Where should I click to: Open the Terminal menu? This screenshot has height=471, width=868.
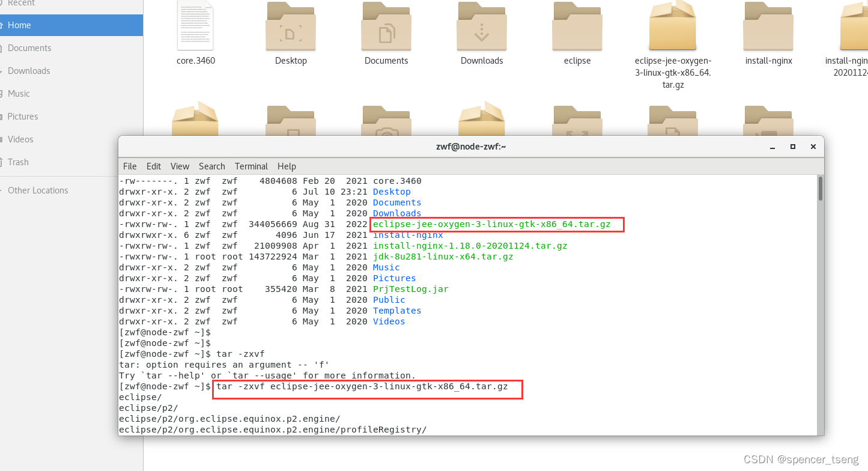point(251,166)
